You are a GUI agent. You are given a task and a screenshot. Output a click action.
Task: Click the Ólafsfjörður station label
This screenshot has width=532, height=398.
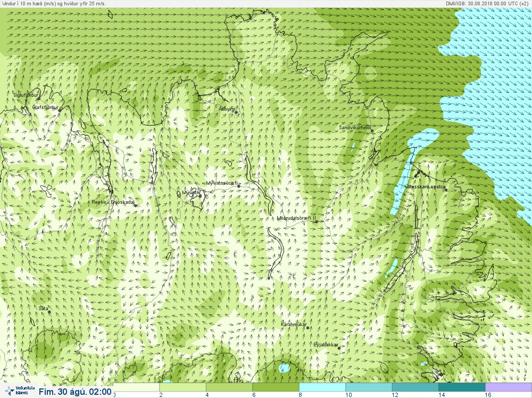pos(45,107)
